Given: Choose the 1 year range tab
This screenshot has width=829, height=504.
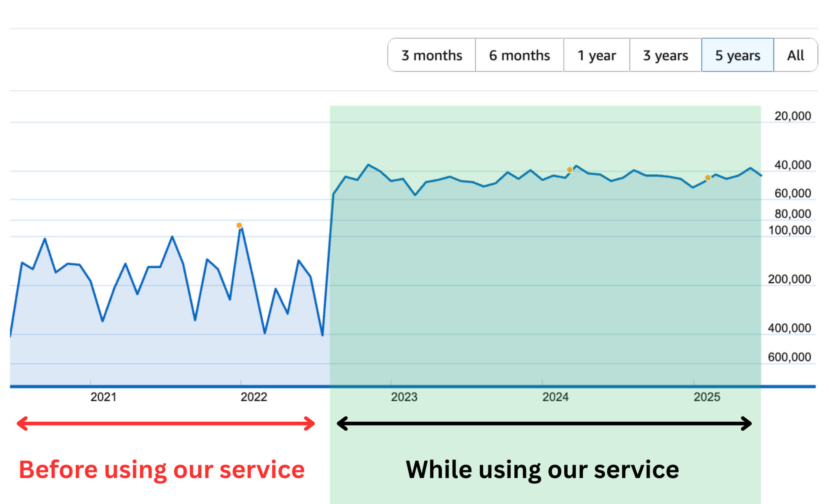Looking at the screenshot, I should [596, 55].
